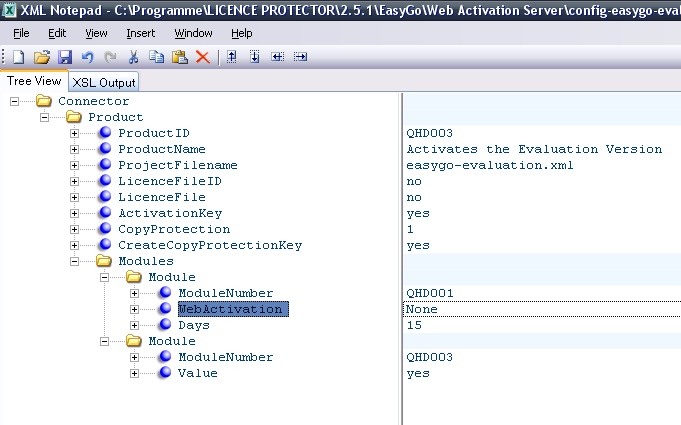Delete the node with the red X icon
681x425 pixels.
(203, 57)
